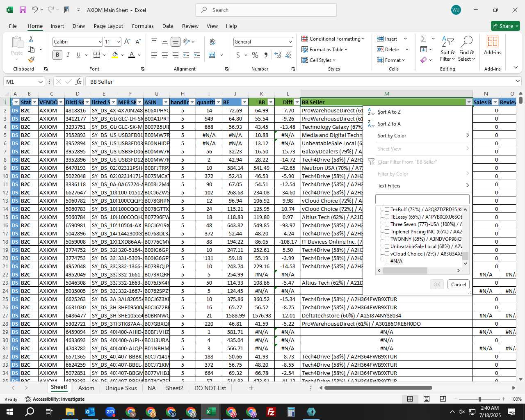Image resolution: width=525 pixels, height=420 pixels.
Task: Open Sort & Filter menu
Action: [447, 49]
